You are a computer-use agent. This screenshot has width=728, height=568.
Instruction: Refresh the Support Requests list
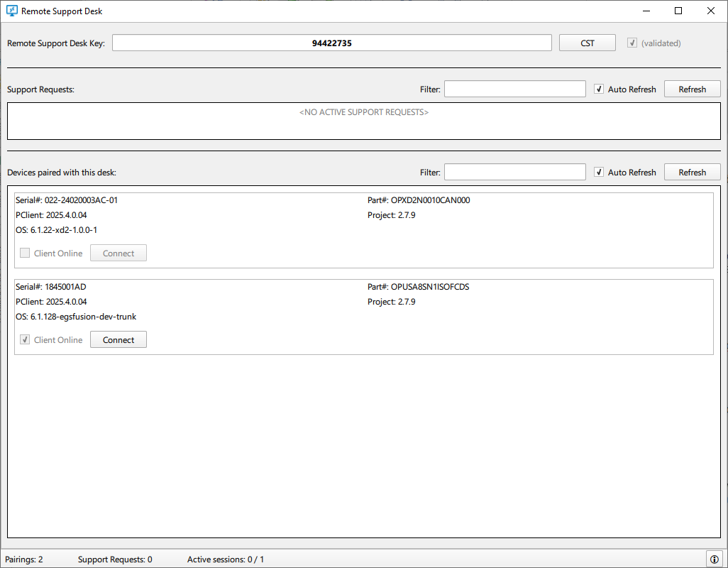click(692, 89)
